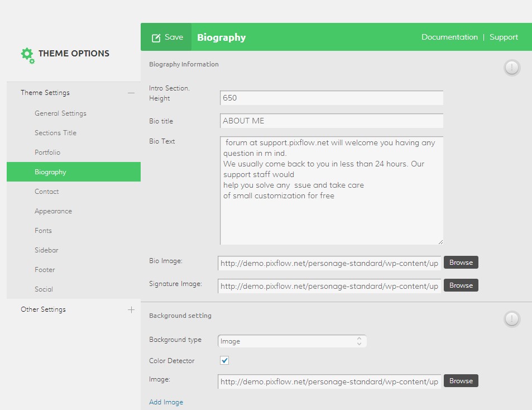Click the Theme Options gear icon
This screenshot has height=410, width=532.
(x=27, y=55)
